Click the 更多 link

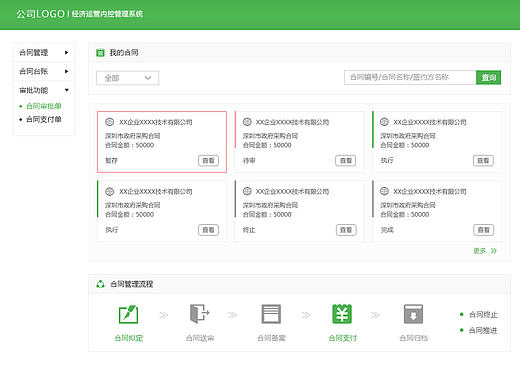[480, 251]
